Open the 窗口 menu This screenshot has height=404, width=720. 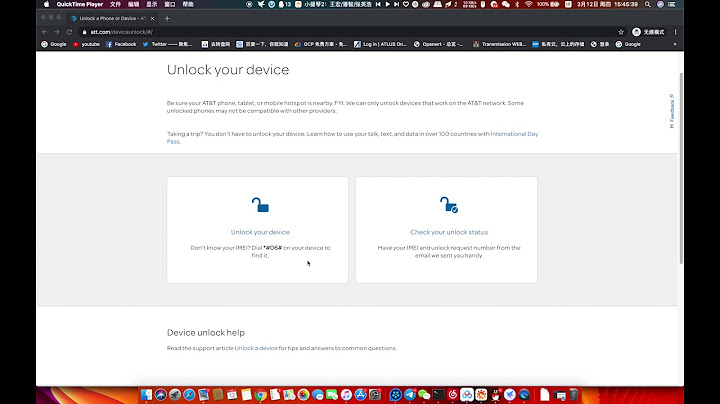[x=170, y=4]
